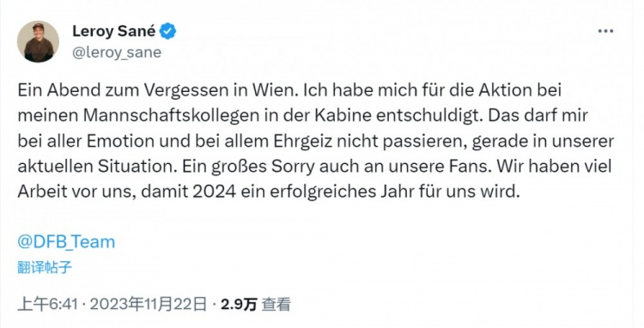The image size is (644, 328).
Task: Click the 2023年11月22日 post date
Action: [x=149, y=304]
